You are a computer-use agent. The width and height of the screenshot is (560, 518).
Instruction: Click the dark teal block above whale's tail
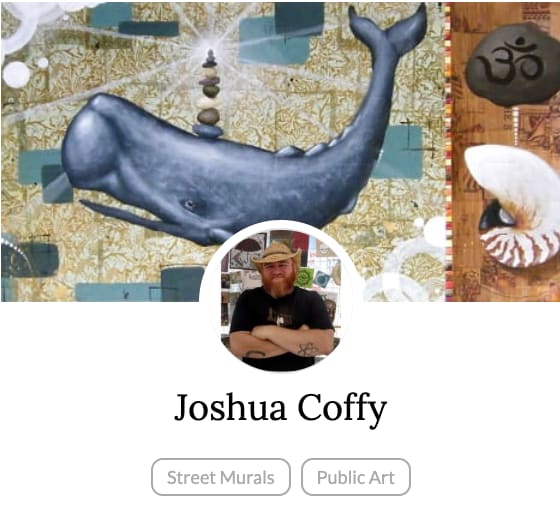(299, 18)
